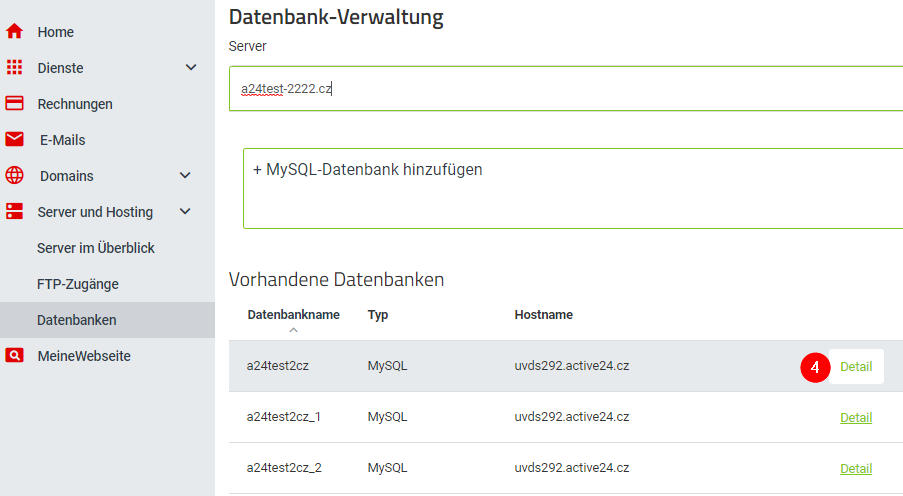Image resolution: width=903 pixels, height=496 pixels.
Task: Click + MySQL-Datenbank hinzufügen
Action: click(367, 169)
